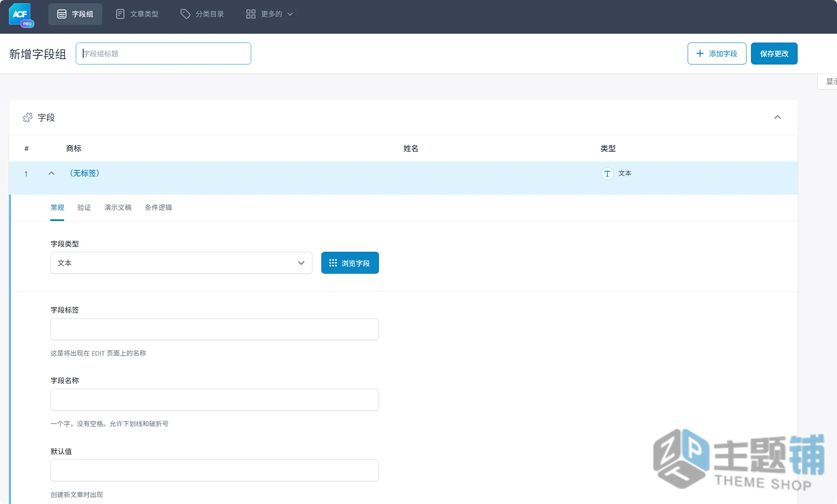Click the 分类目录 tag icon
The height and width of the screenshot is (504, 837).
pyautogui.click(x=185, y=14)
